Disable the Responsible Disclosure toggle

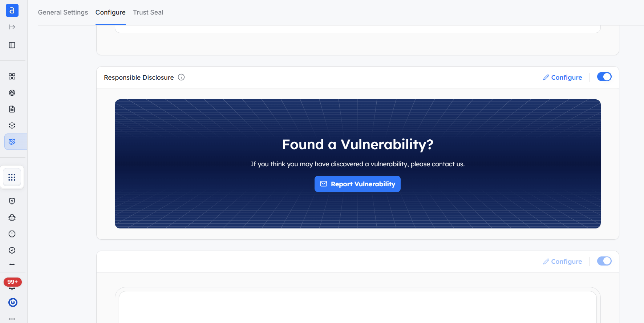click(x=604, y=77)
